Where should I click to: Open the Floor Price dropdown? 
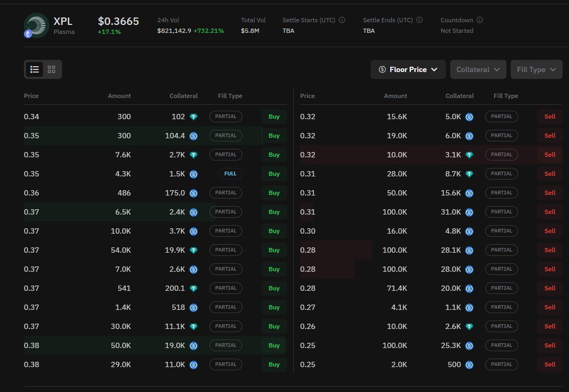point(408,69)
